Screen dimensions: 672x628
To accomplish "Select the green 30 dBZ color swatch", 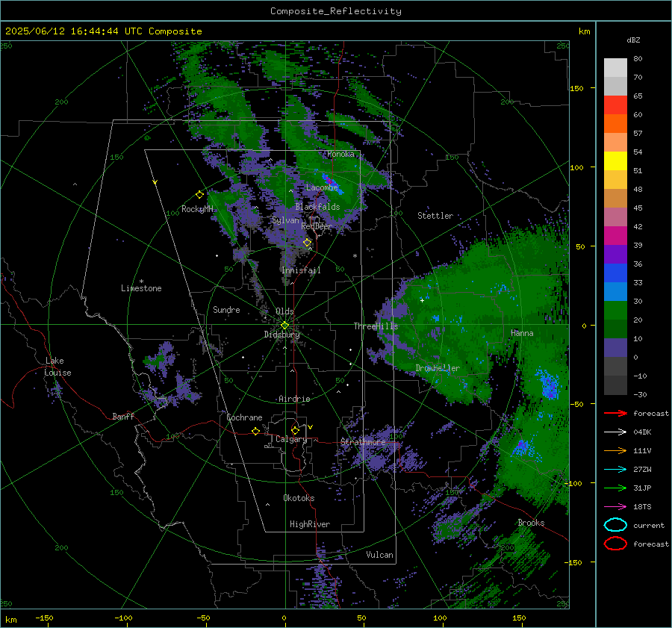I will point(615,310).
